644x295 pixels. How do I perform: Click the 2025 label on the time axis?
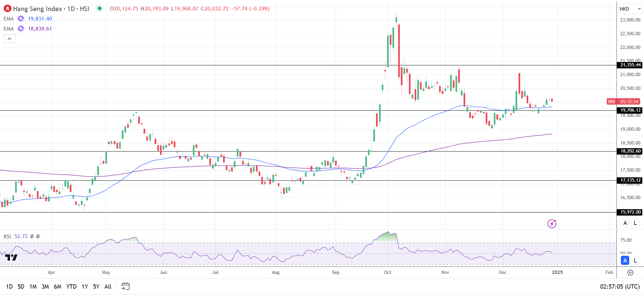click(x=557, y=272)
